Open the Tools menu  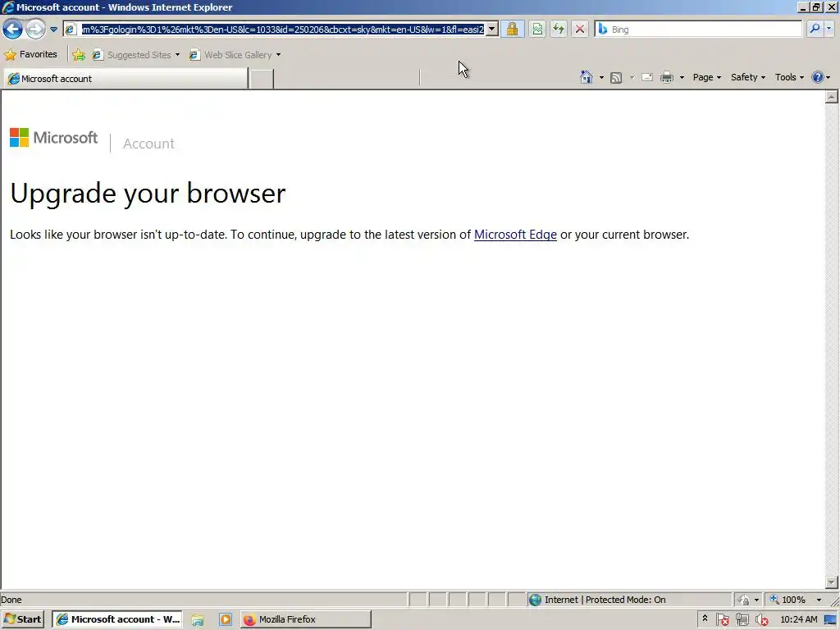point(789,77)
